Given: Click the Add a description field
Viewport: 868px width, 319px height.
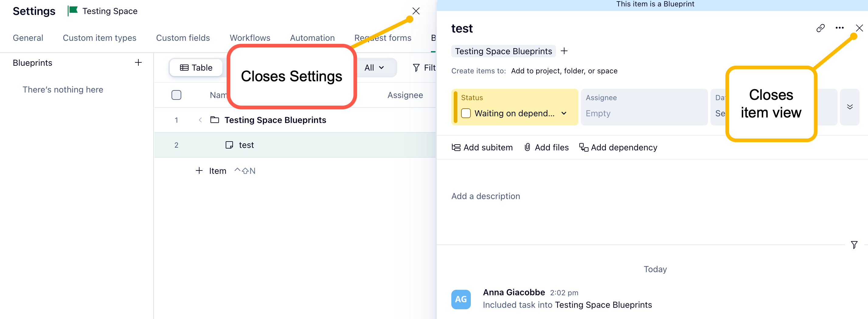Looking at the screenshot, I should tap(486, 196).
